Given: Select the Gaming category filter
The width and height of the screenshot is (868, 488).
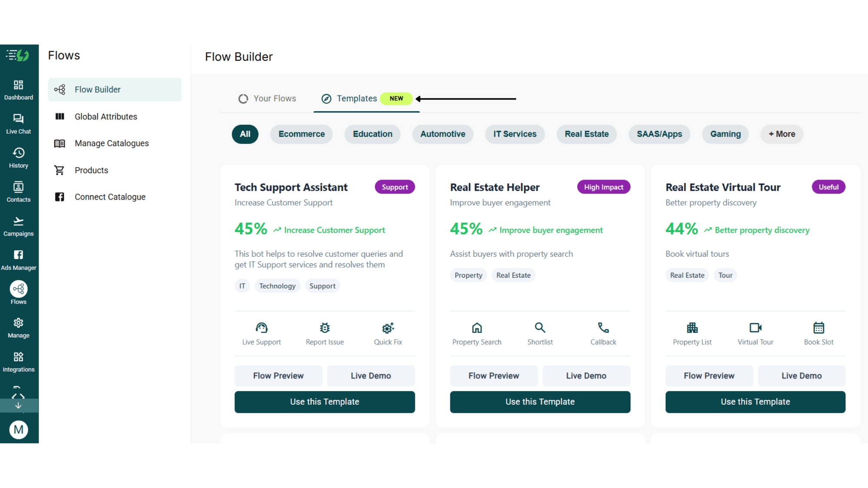Looking at the screenshot, I should point(725,134).
